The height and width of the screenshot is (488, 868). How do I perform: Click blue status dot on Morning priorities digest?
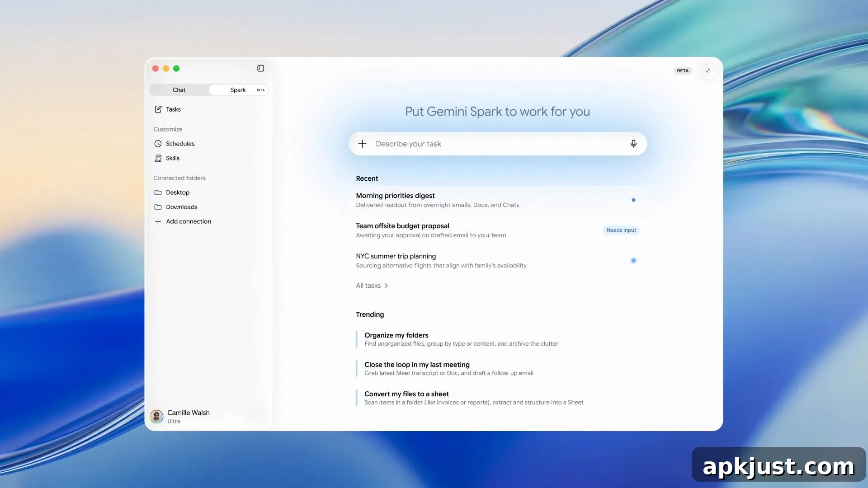tap(633, 200)
